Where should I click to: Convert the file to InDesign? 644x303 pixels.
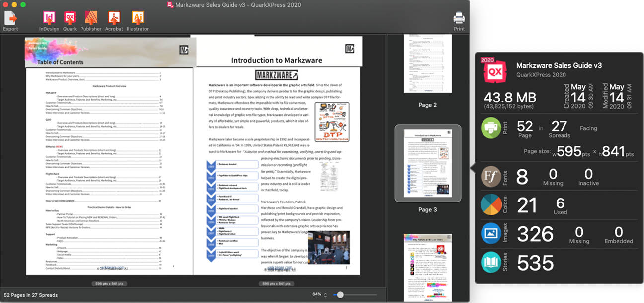pos(49,17)
